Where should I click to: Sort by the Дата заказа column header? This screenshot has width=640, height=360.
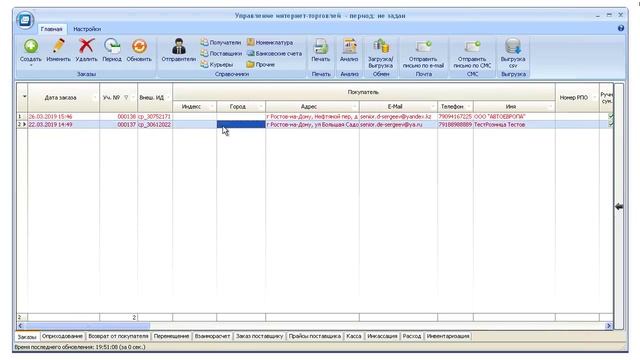coord(63,98)
